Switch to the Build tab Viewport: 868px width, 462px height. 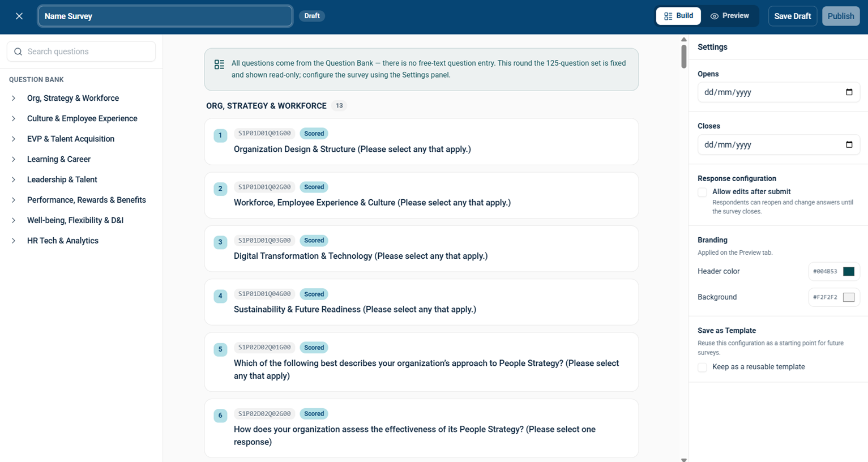click(x=678, y=16)
